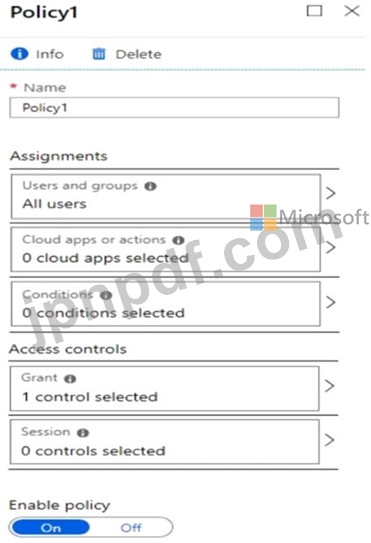Click the blue Info icon
The width and height of the screenshot is (371, 543).
(x=19, y=54)
